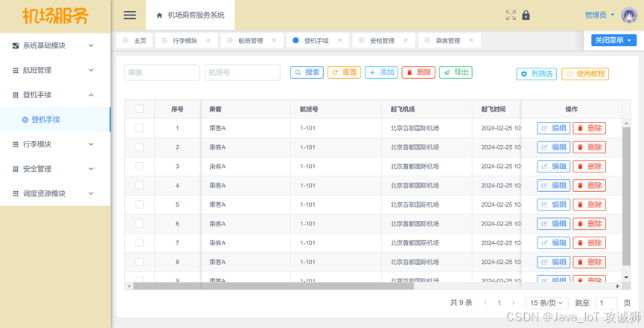This screenshot has height=328, width=644.
Task: Click the table scrollbar right arrow
Action: 617,286
